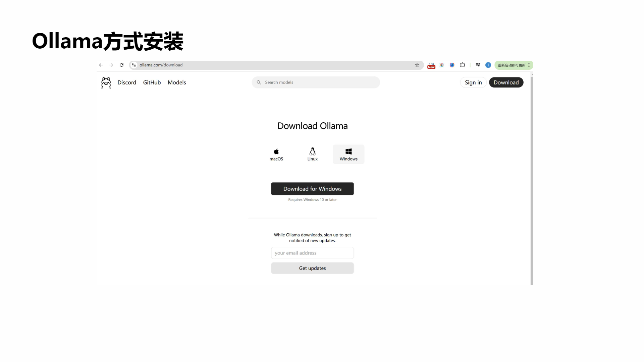Open Chrome's three-dot menu
This screenshot has width=644, height=362.
[529, 65]
